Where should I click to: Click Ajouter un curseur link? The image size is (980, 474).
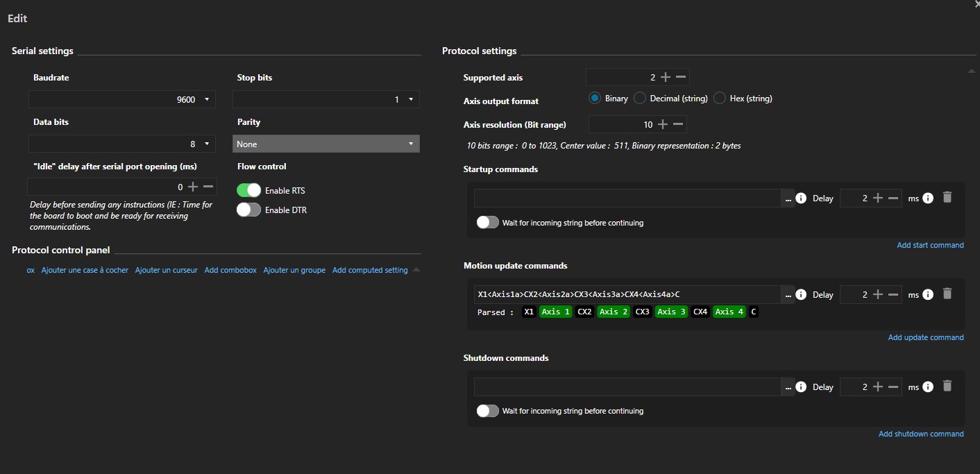167,270
